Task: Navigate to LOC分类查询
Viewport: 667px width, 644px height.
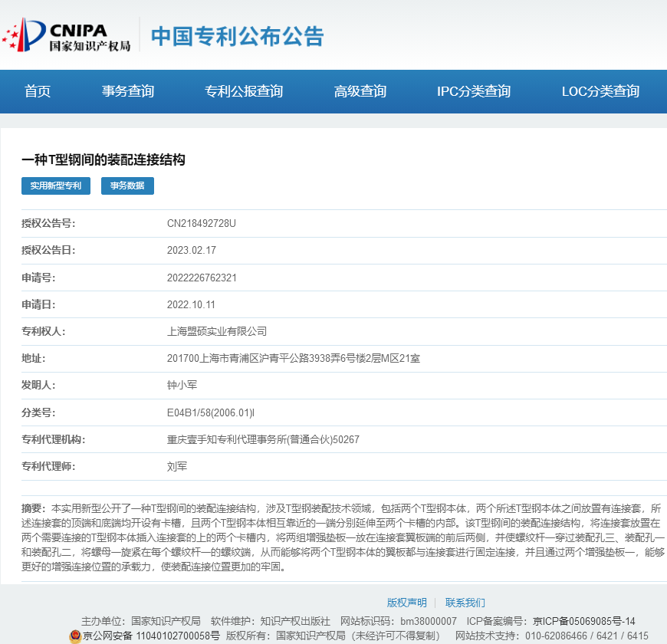Action: 600,92
